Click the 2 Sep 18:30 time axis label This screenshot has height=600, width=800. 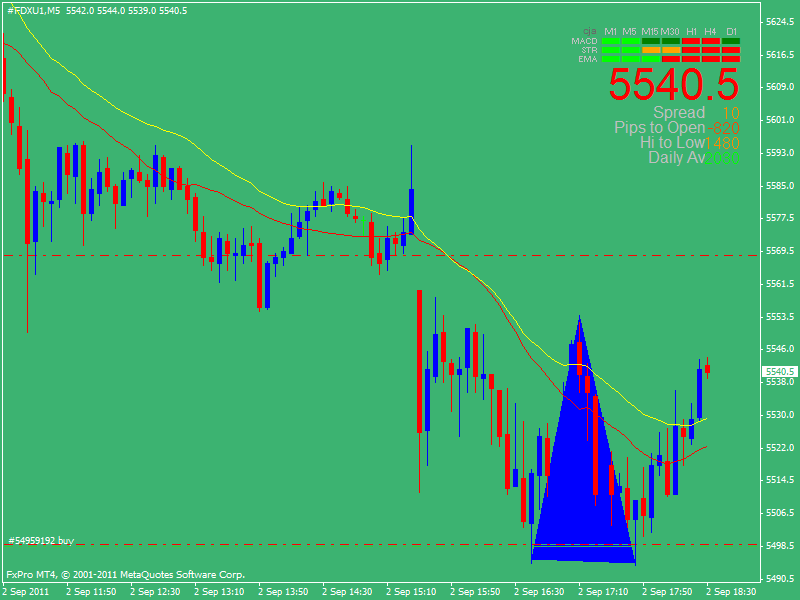point(732,592)
